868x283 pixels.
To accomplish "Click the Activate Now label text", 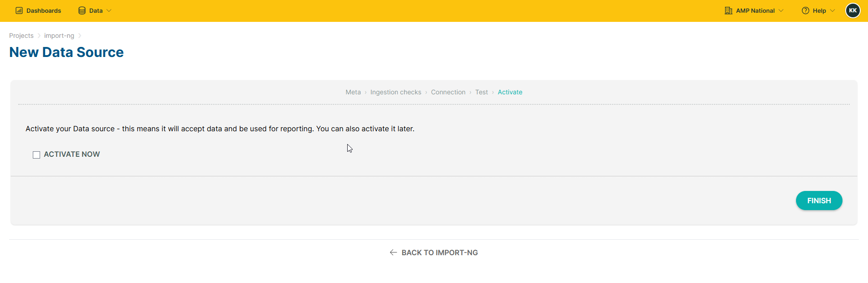I will pyautogui.click(x=72, y=154).
